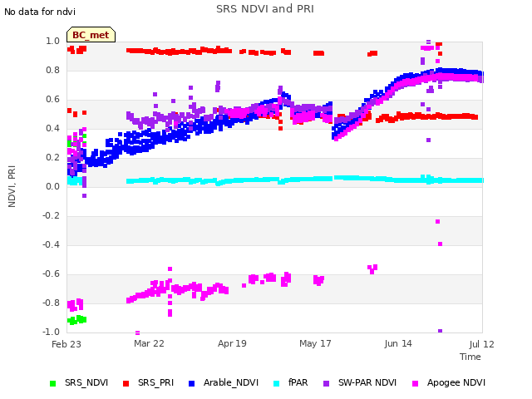Click the -1.0 y-axis tick label

tap(51, 332)
